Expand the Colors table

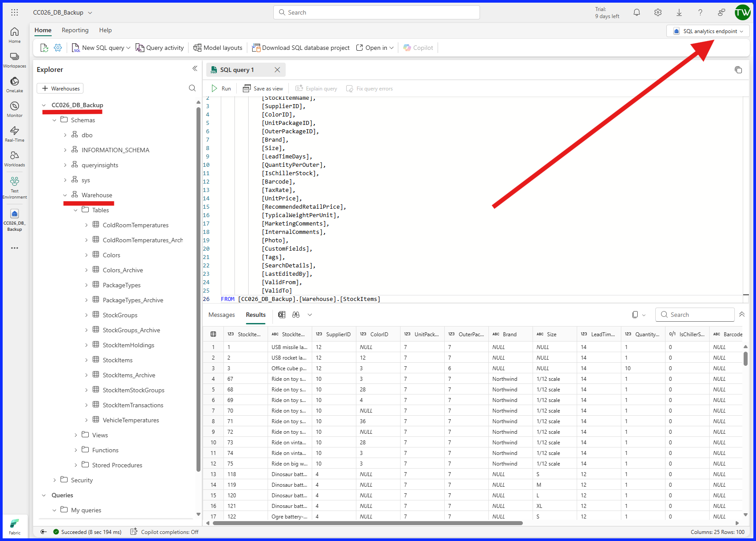coord(87,255)
